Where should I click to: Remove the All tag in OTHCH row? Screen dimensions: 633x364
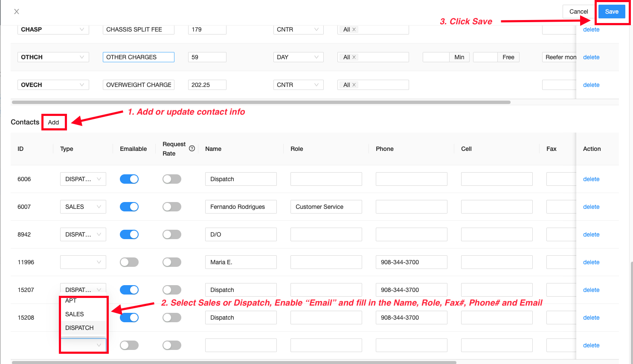[354, 57]
